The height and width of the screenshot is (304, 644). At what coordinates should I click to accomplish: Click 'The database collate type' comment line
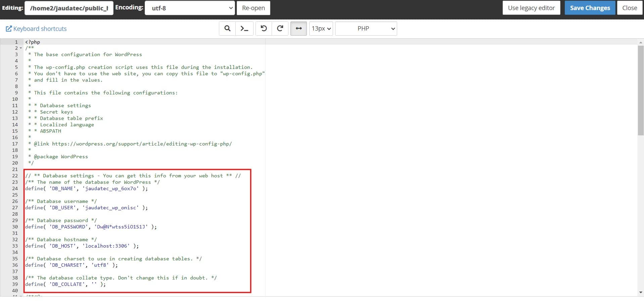coord(121,278)
